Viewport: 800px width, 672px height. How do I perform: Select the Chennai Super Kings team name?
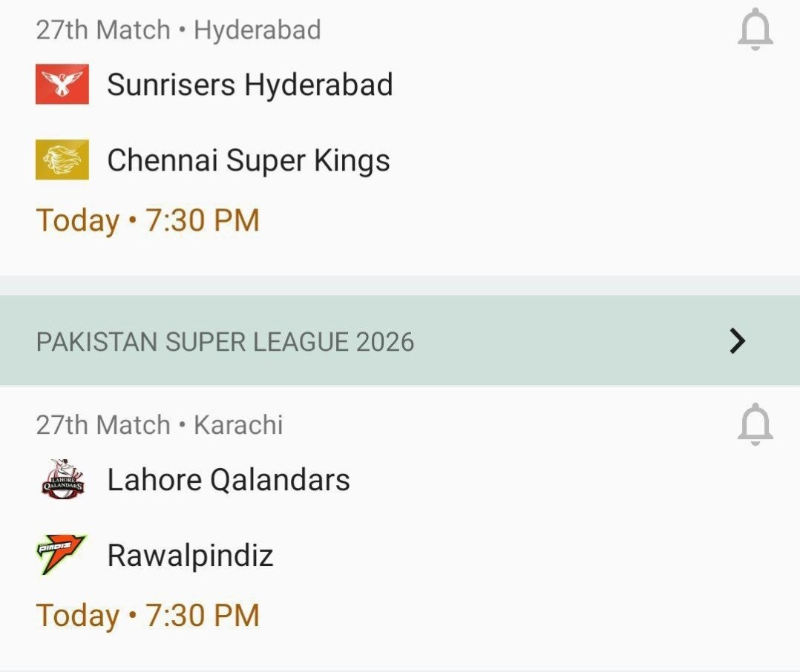[x=249, y=161]
